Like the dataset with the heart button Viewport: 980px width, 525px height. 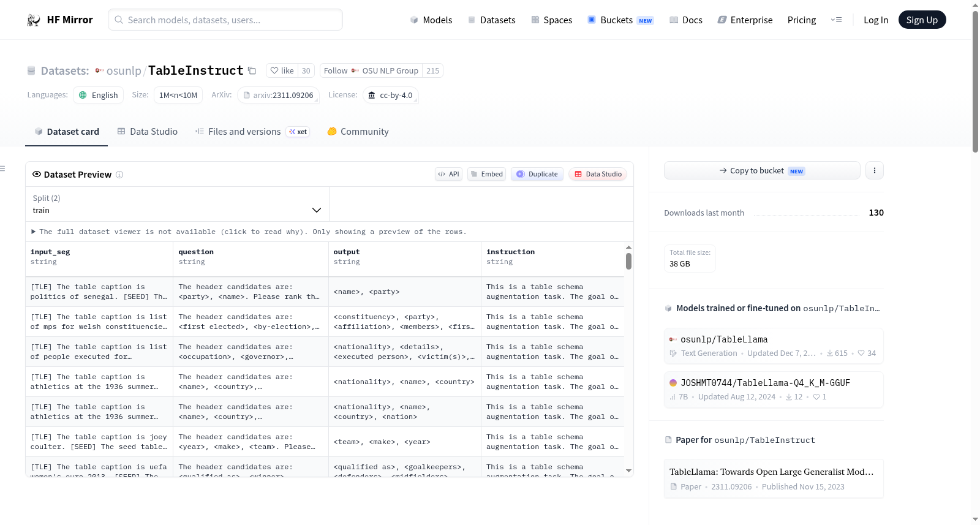point(282,70)
